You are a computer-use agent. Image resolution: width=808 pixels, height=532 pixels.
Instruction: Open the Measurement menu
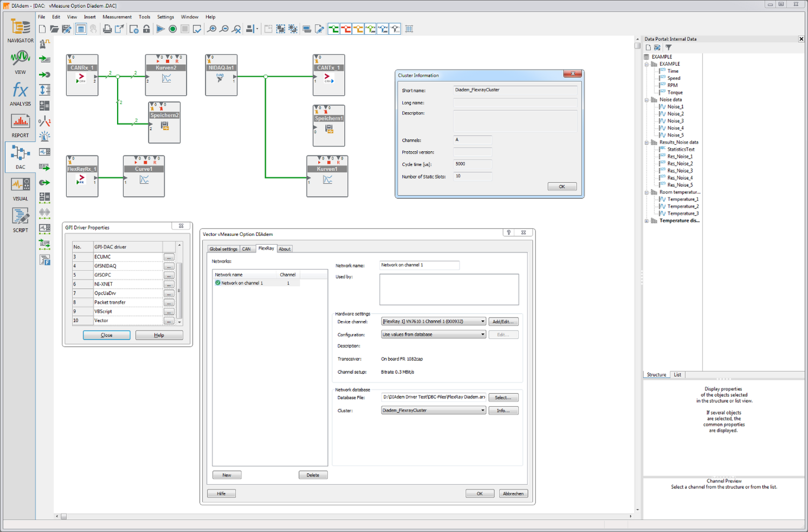tap(117, 17)
